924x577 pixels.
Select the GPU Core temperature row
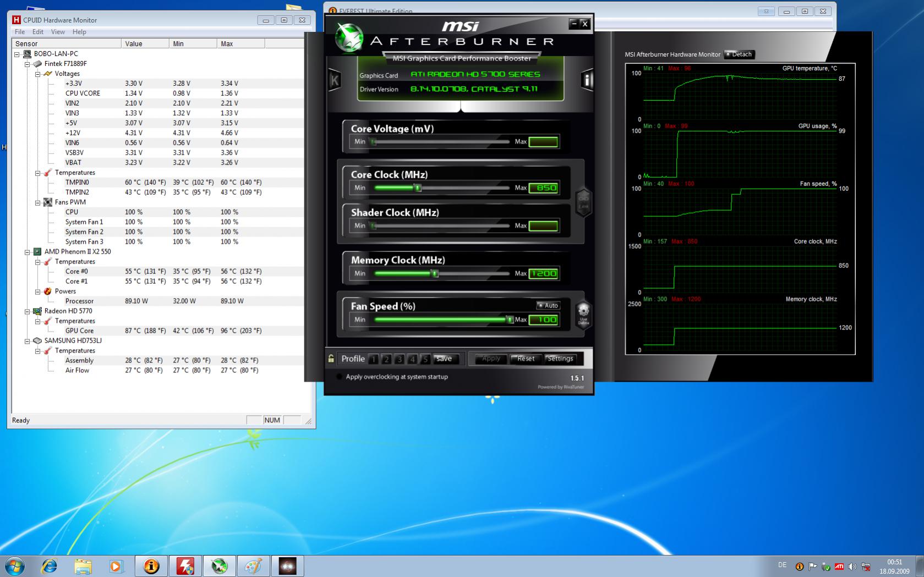[157, 331]
